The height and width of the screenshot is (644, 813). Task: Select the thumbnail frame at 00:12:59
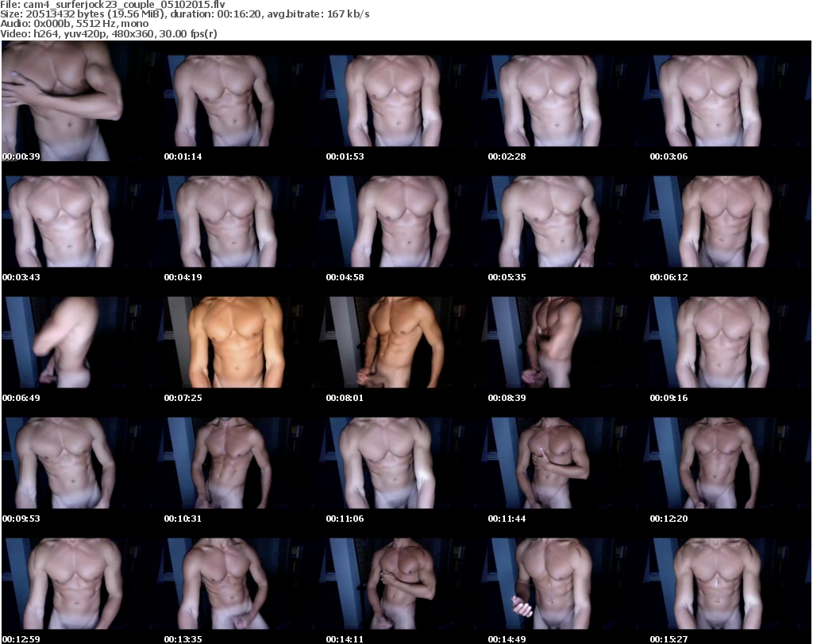point(83,584)
